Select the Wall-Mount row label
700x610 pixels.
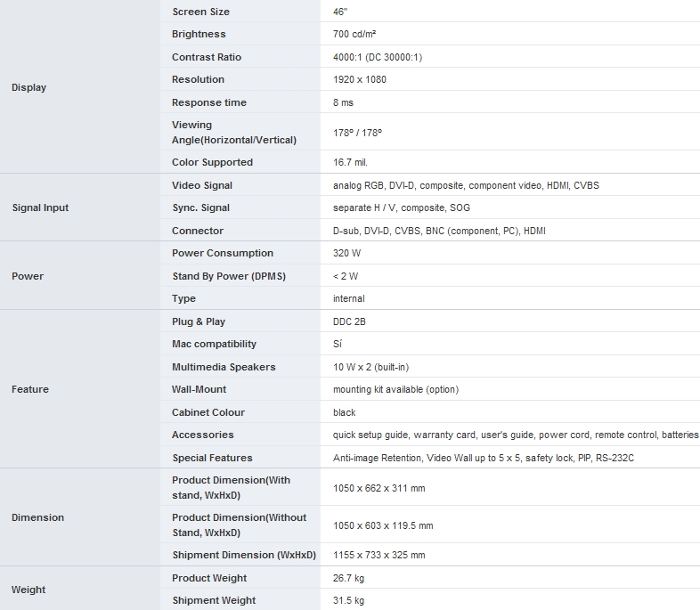[x=199, y=389]
